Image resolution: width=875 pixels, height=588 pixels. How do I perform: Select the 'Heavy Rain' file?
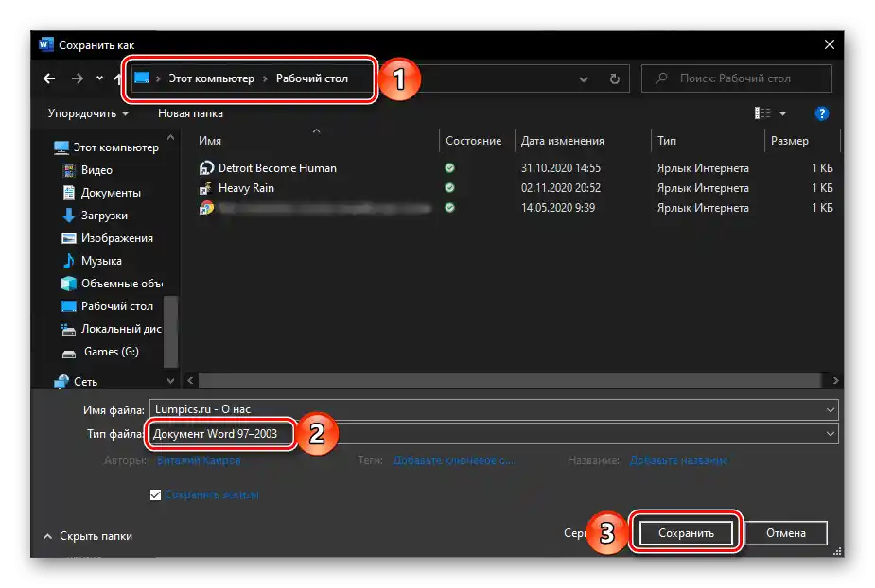tap(246, 188)
